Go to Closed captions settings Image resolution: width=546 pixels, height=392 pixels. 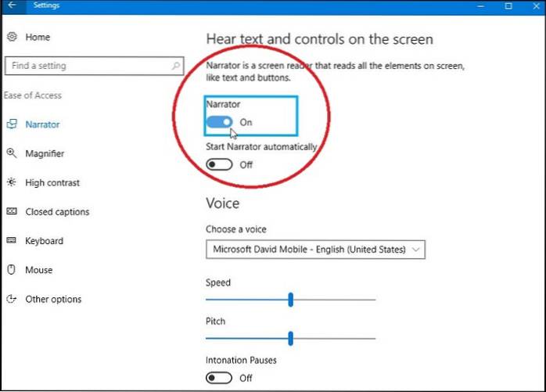point(57,211)
